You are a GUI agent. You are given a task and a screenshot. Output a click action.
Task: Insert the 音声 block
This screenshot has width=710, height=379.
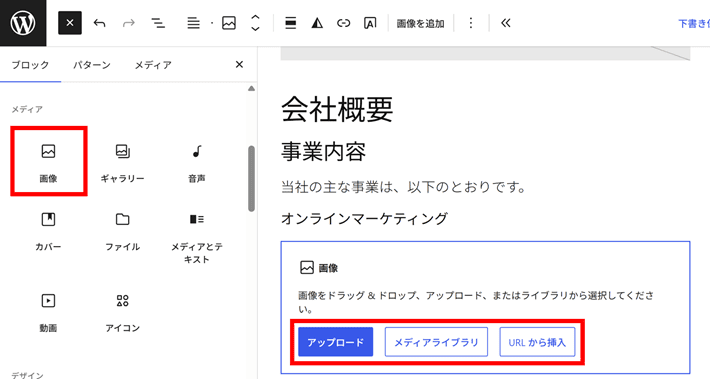tap(197, 162)
